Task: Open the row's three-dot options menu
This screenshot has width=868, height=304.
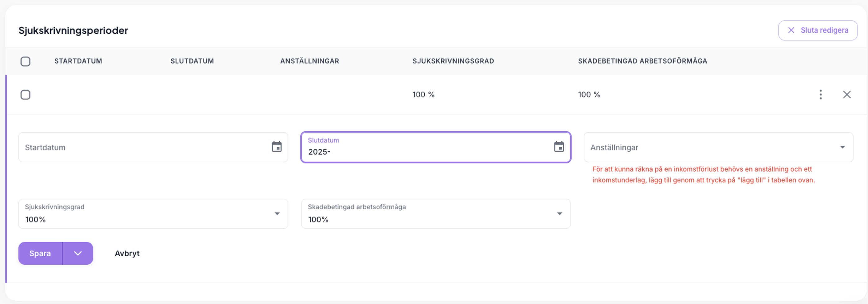Action: [821, 95]
